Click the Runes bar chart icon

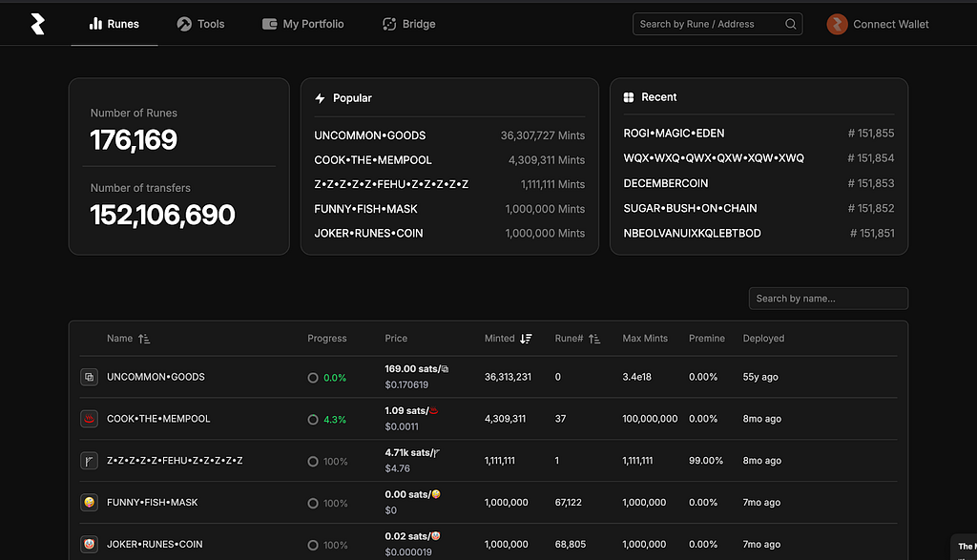(95, 24)
